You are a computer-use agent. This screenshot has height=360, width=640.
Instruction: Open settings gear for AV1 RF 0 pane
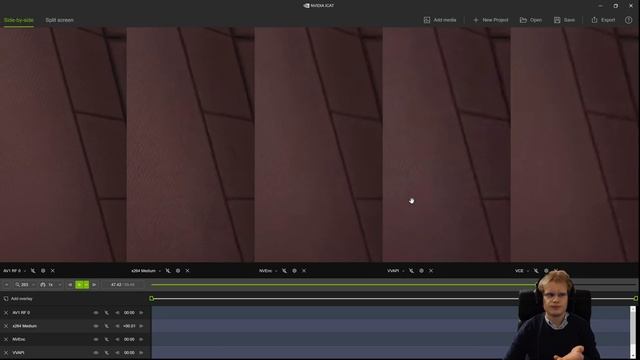point(43,271)
